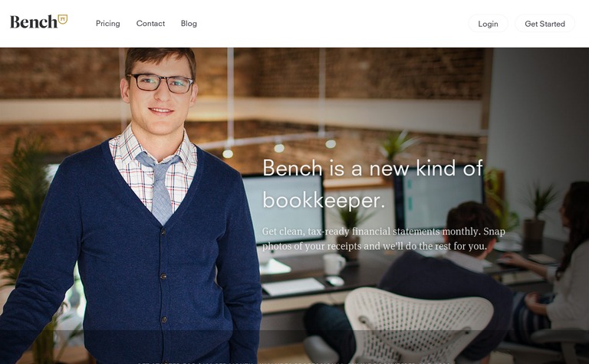589x364 pixels.
Task: Click the Login button
Action: click(488, 24)
